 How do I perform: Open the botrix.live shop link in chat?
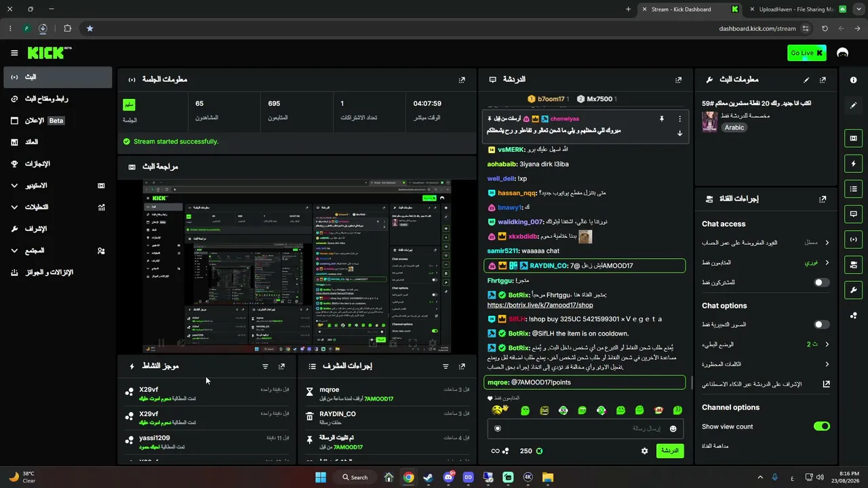(540, 305)
